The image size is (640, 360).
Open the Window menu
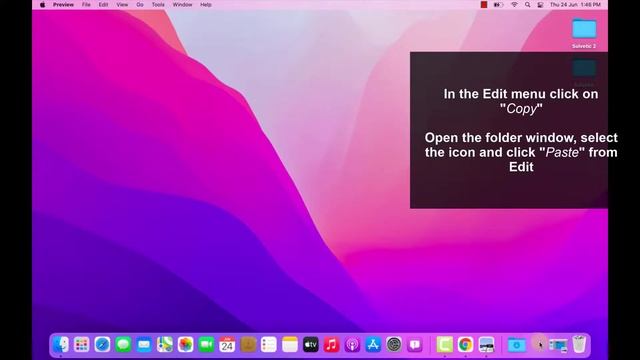(182, 5)
